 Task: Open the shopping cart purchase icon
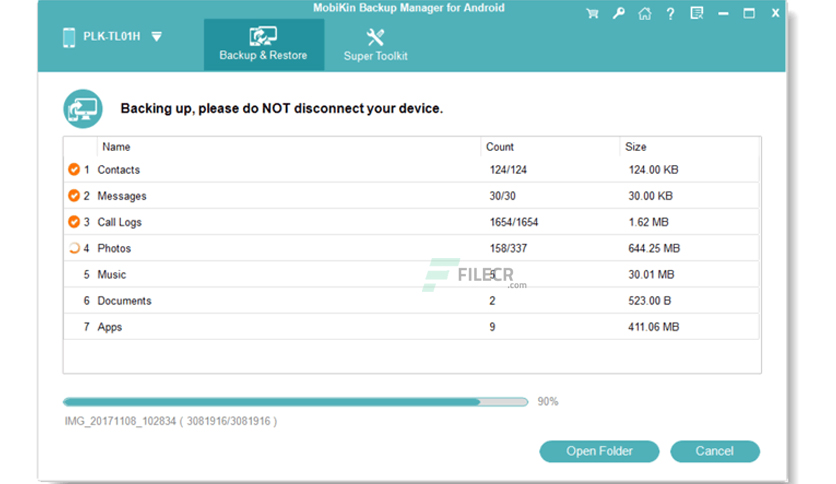(x=592, y=14)
